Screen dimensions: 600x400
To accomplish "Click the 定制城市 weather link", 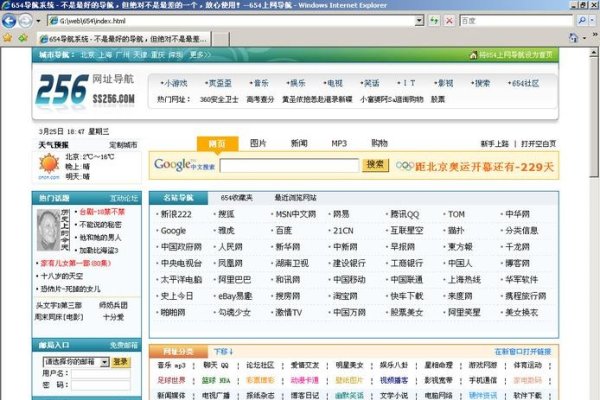I will tap(123, 145).
